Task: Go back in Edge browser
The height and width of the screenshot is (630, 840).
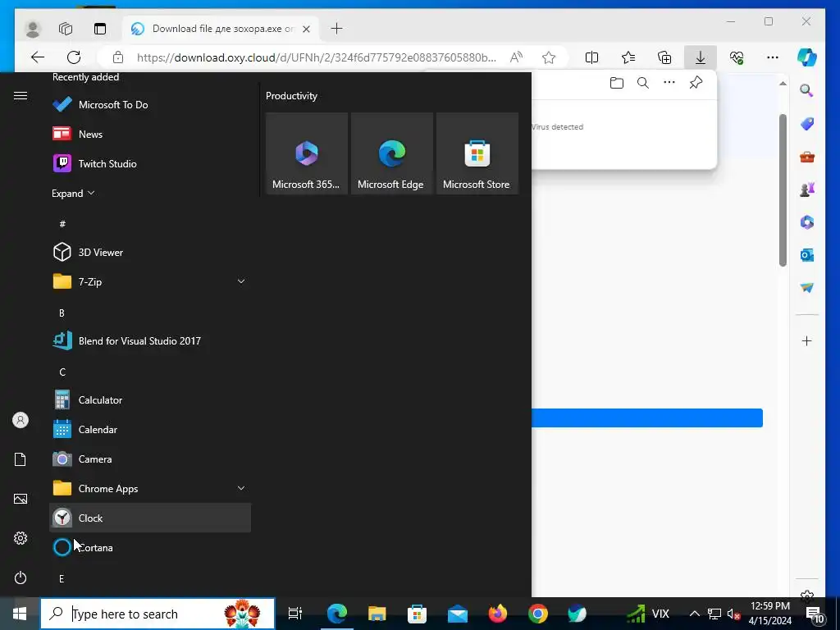Action: click(38, 57)
